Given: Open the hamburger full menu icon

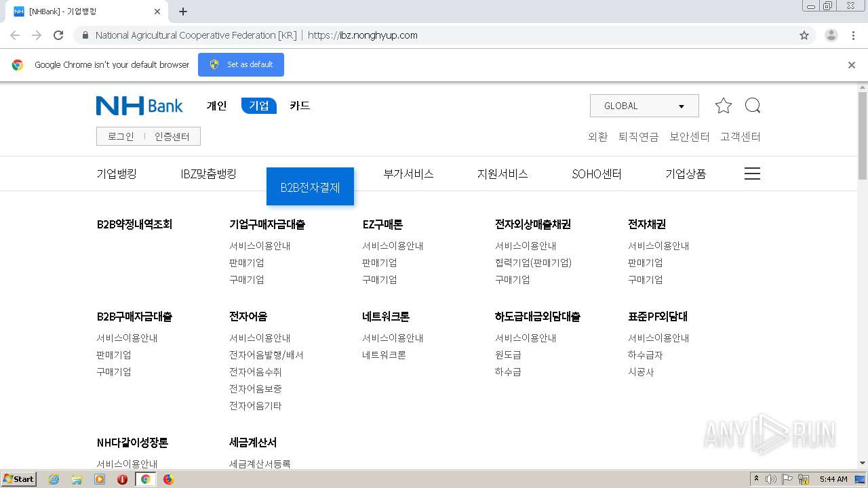Looking at the screenshot, I should pyautogui.click(x=752, y=174).
